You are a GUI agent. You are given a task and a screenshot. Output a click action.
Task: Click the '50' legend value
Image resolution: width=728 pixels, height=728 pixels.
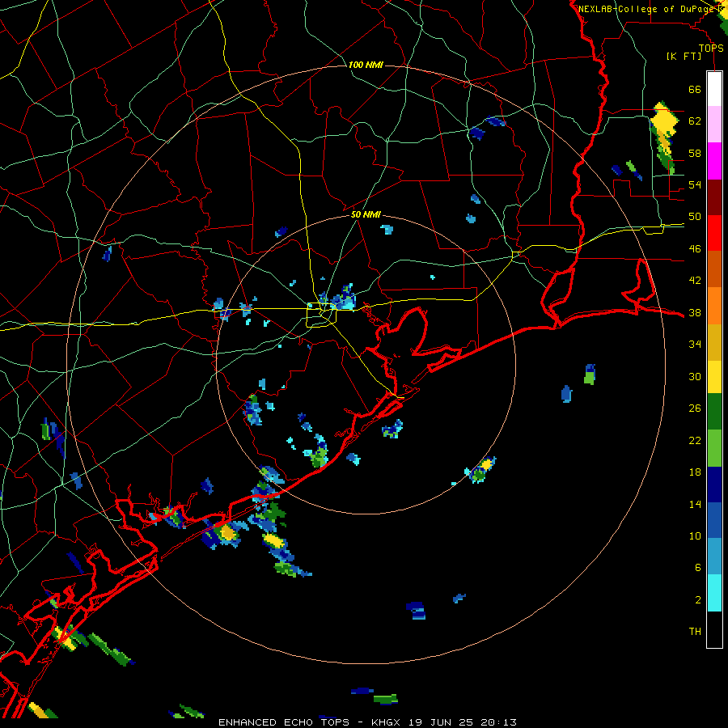coord(695,217)
